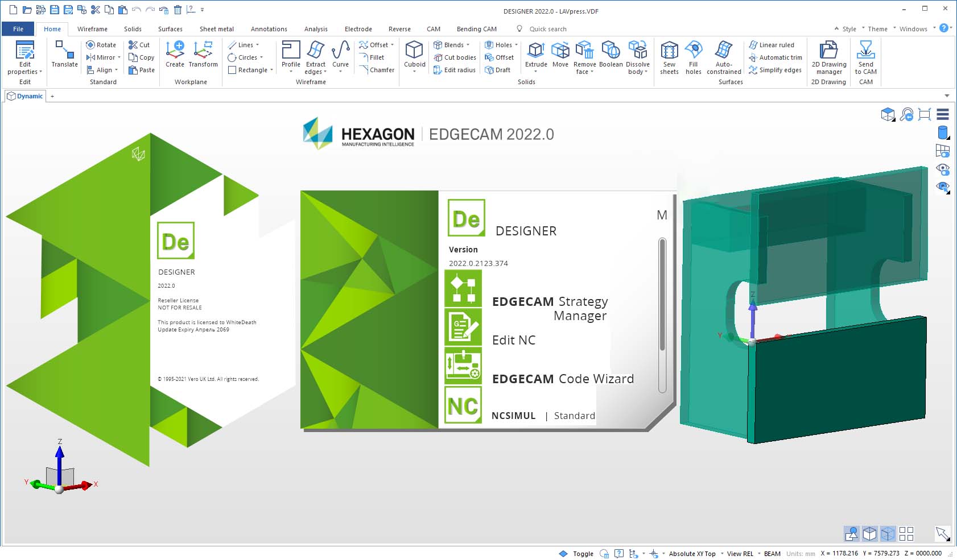The height and width of the screenshot is (560, 957).
Task: Activate the Rotate tool
Action: (102, 45)
